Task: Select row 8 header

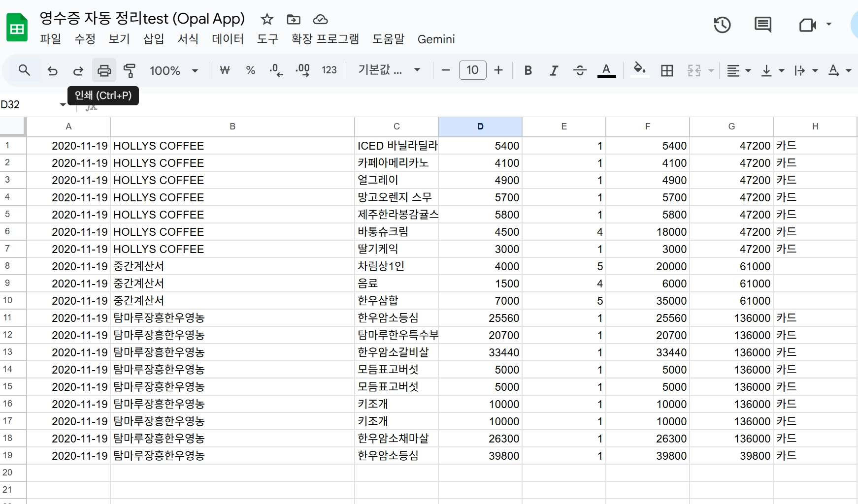Action: 13,266
